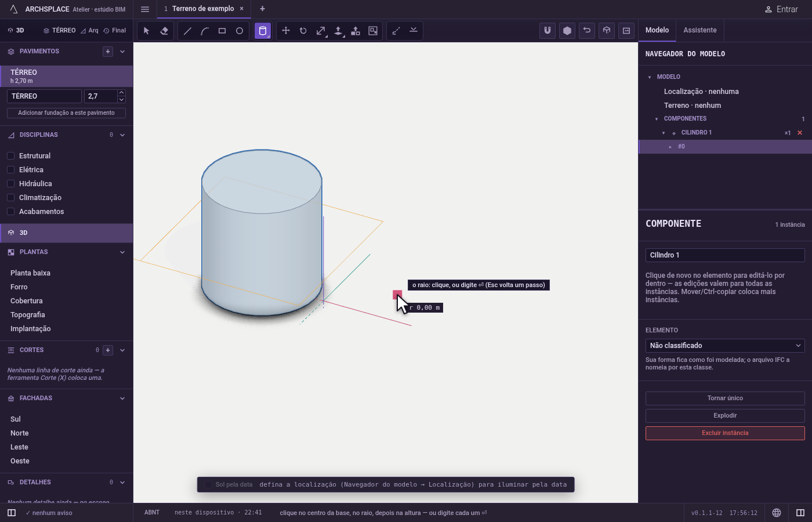812x522 pixels.
Task: Open the Planta baixa view
Action: pos(30,273)
